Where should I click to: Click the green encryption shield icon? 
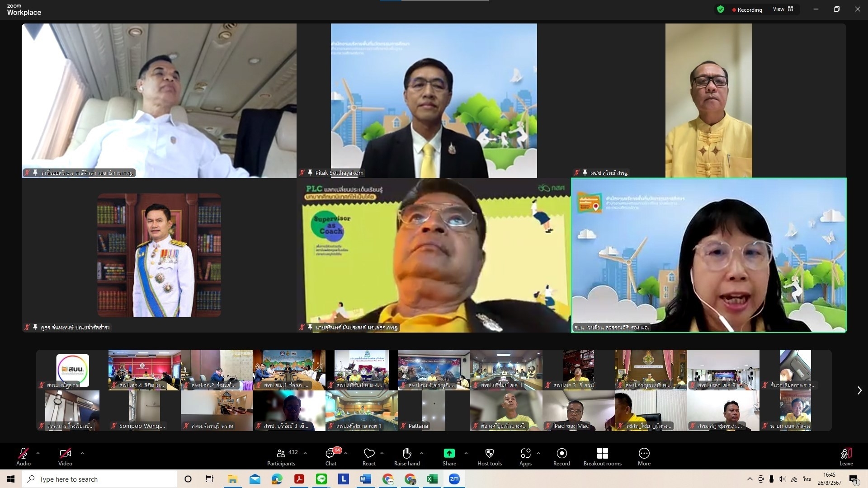[x=721, y=9]
